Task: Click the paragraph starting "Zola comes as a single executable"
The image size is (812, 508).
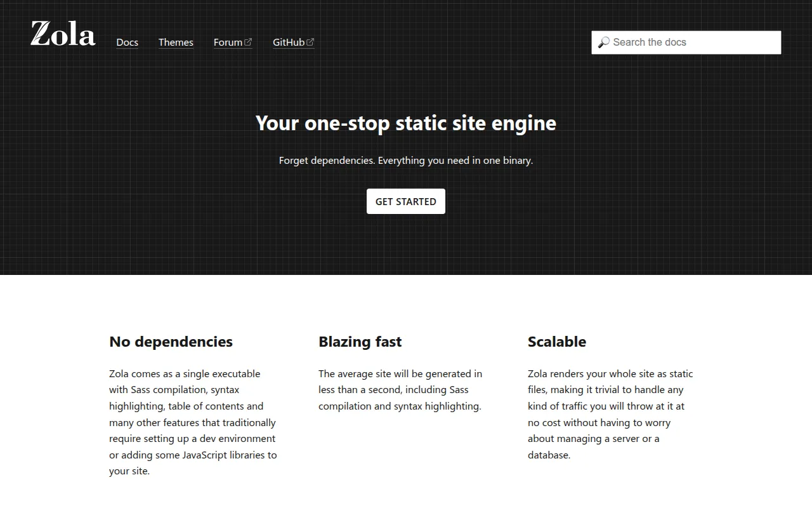Action: 193,422
